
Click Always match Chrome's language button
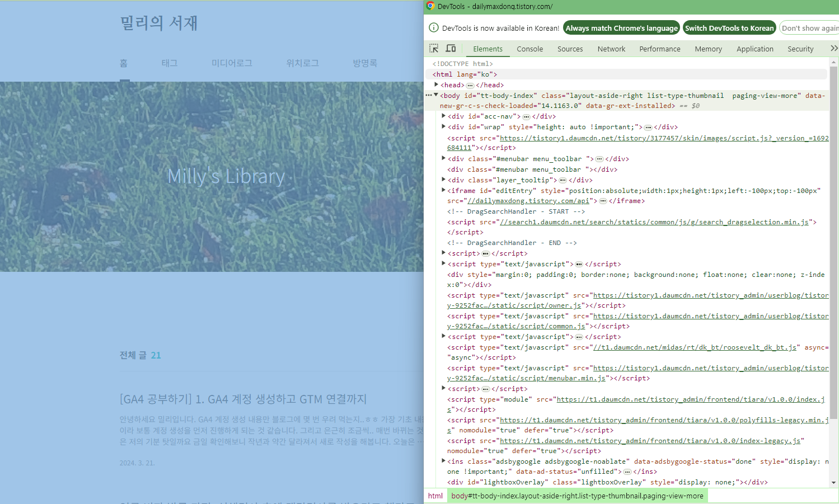[x=621, y=28]
